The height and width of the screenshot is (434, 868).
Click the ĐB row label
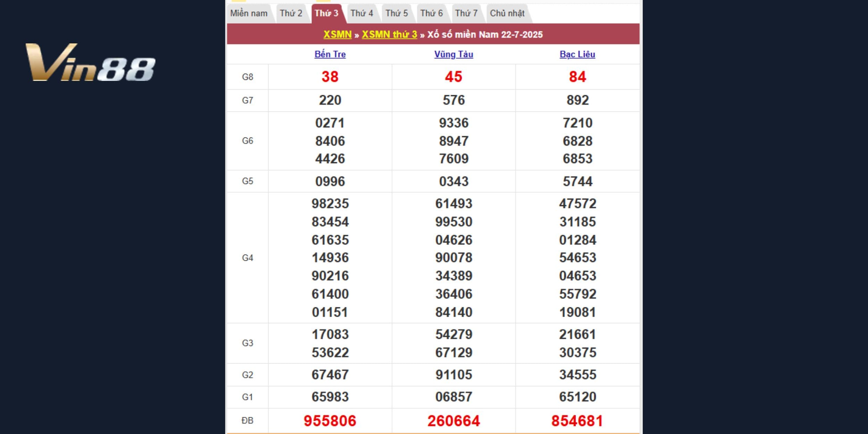pyautogui.click(x=248, y=421)
